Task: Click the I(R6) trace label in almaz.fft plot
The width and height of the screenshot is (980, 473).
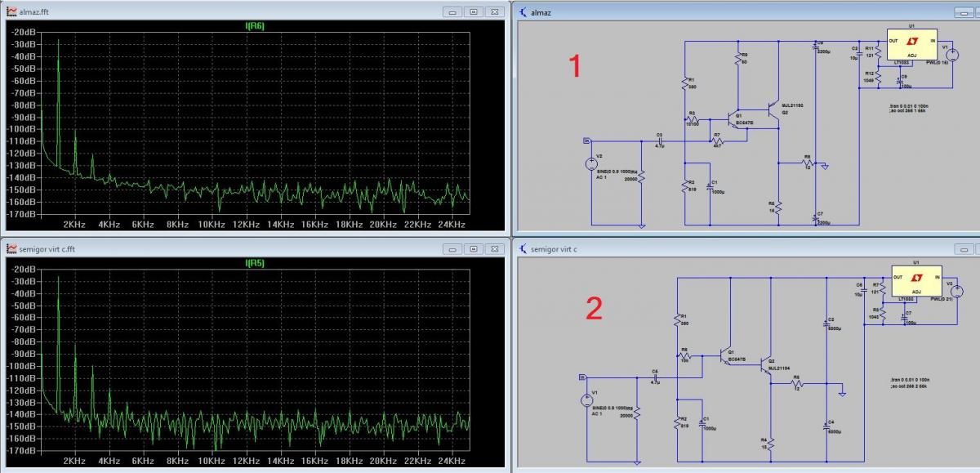Action: click(x=255, y=26)
